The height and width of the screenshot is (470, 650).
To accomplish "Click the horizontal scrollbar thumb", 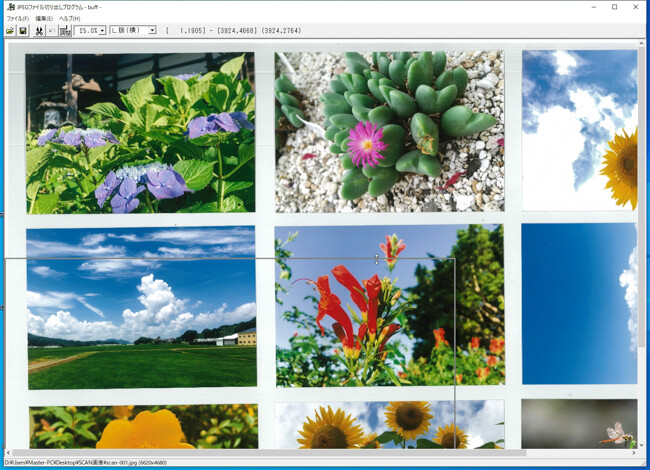I will point(269,453).
